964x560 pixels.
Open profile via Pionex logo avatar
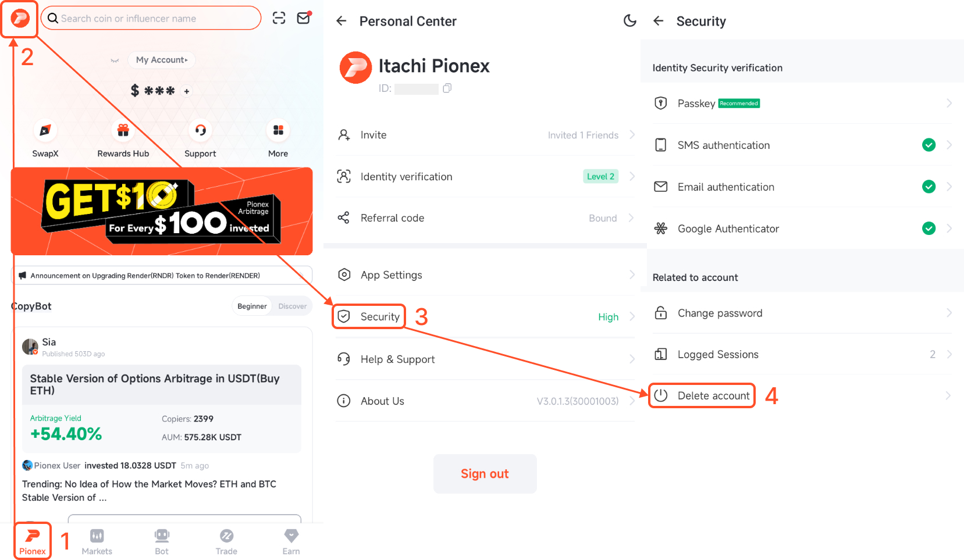(x=20, y=19)
